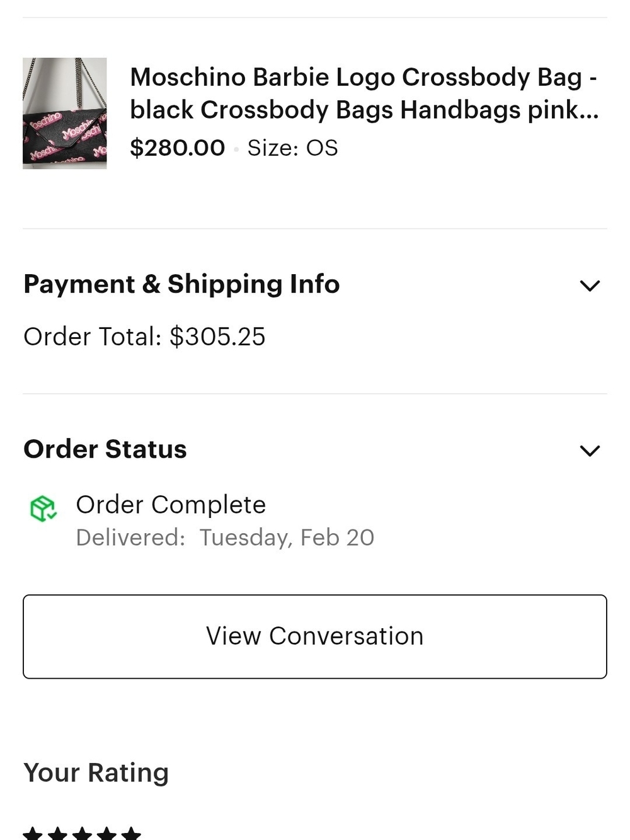630x840 pixels.
Task: Open the Moschino Barbie Logo Crossbody Bag title
Action: 364,93
